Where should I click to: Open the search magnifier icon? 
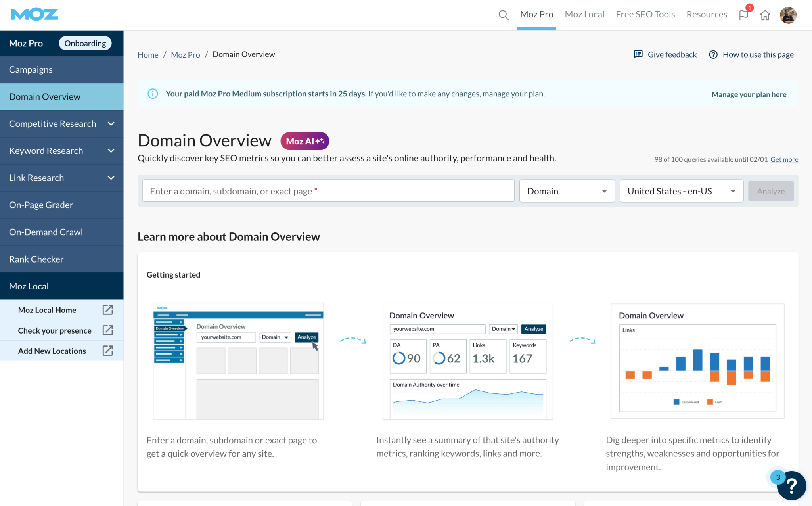(503, 15)
